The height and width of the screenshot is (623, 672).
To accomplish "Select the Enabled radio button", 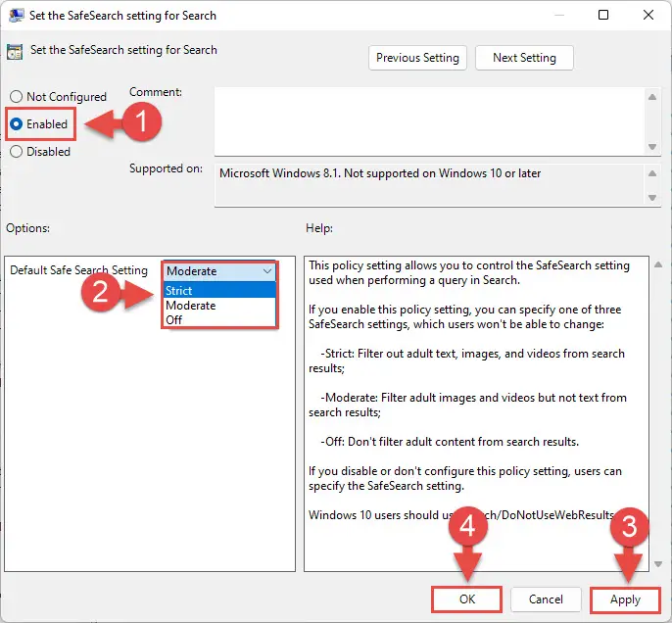I will click(17, 124).
